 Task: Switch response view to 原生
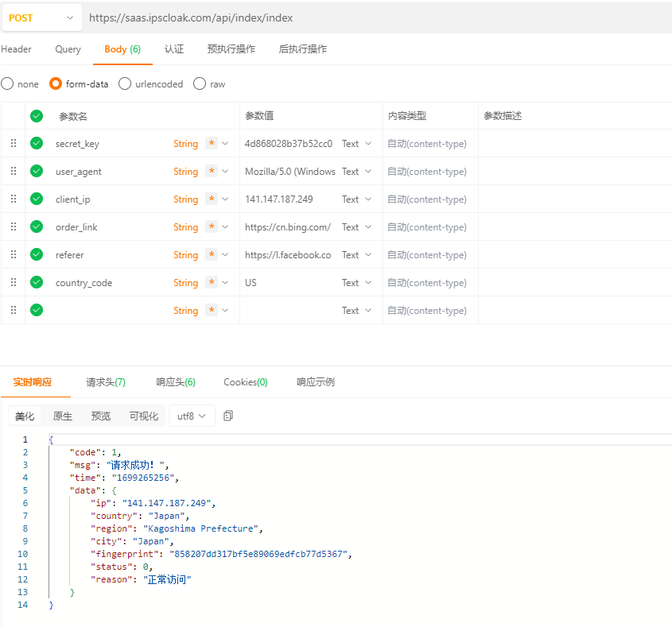[x=63, y=416]
